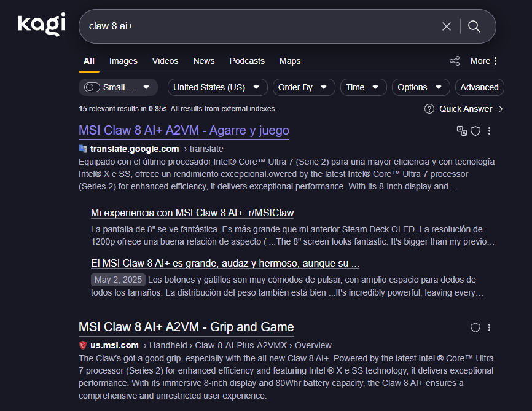Click the Advanced search button
Image resolution: width=532 pixels, height=411 pixels.
479,87
